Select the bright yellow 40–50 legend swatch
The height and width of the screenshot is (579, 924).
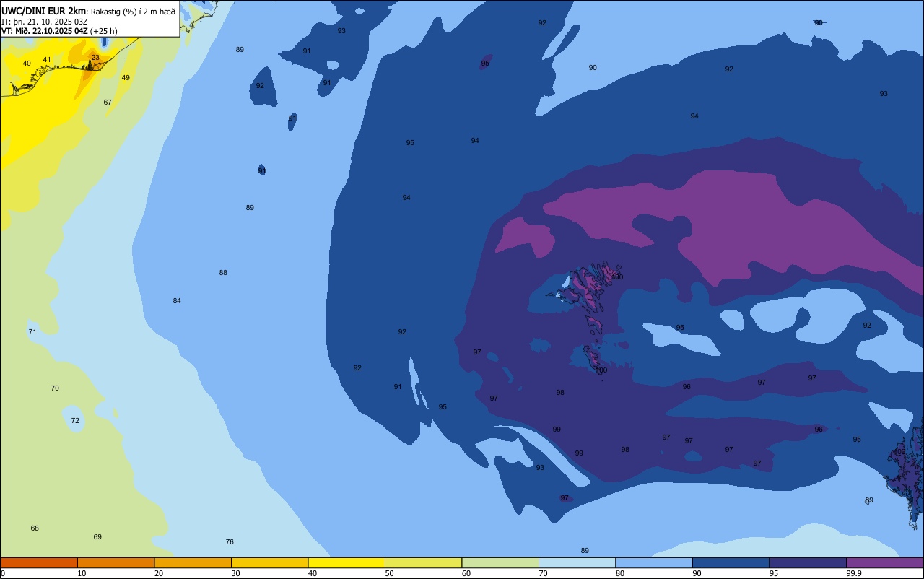pos(346,562)
